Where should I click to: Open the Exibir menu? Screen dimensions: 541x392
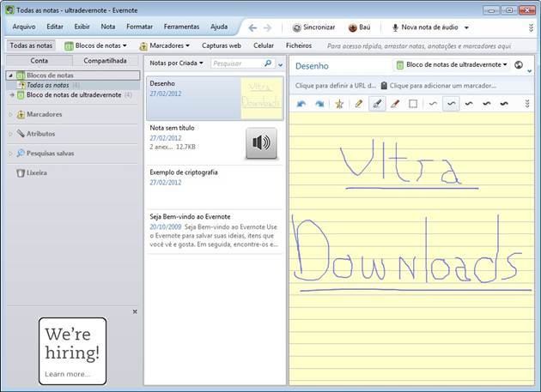tap(82, 27)
